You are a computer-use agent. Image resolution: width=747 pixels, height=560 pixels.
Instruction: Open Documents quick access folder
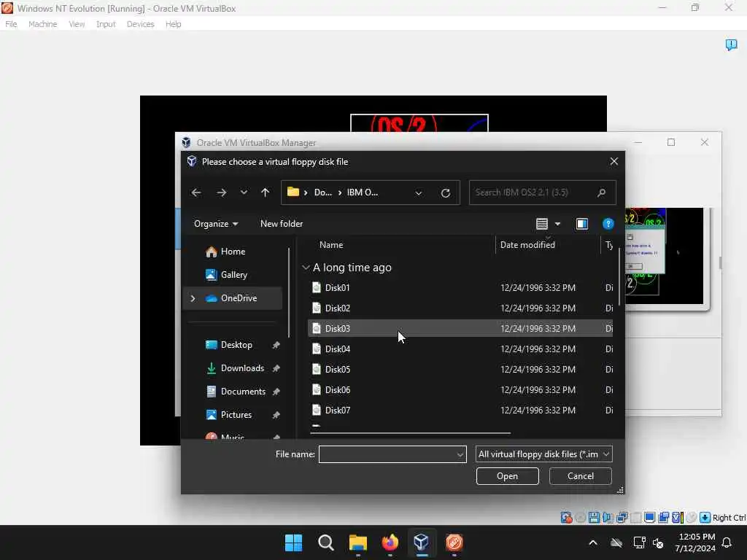243,392
